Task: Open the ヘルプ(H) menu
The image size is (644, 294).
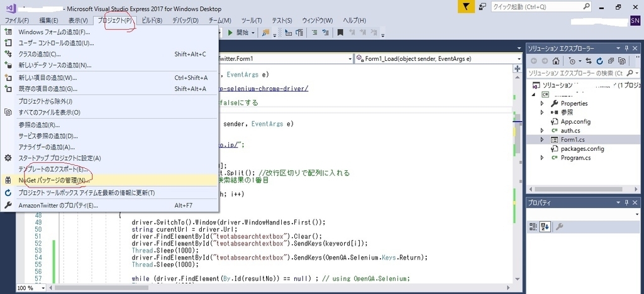Action: coord(355,21)
